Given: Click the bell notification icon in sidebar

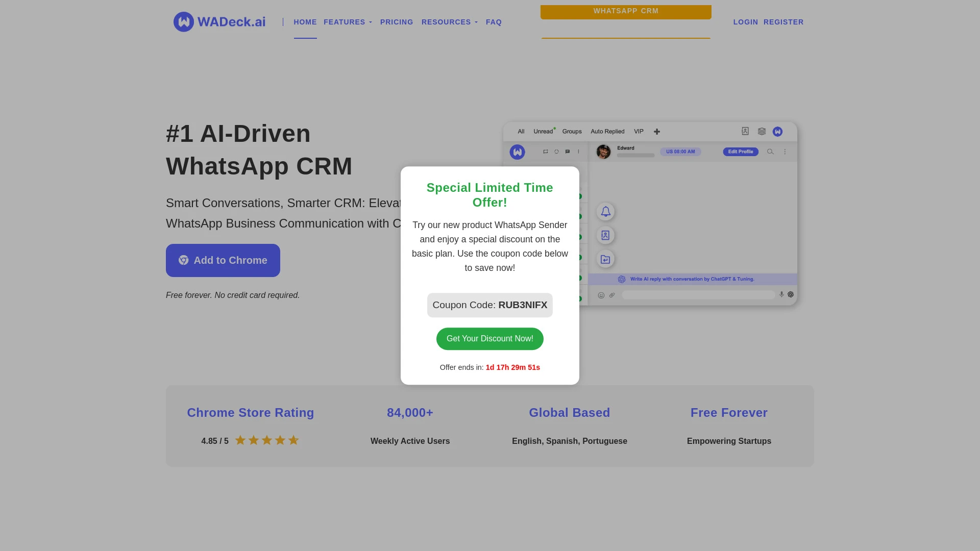Looking at the screenshot, I should pos(604,211).
